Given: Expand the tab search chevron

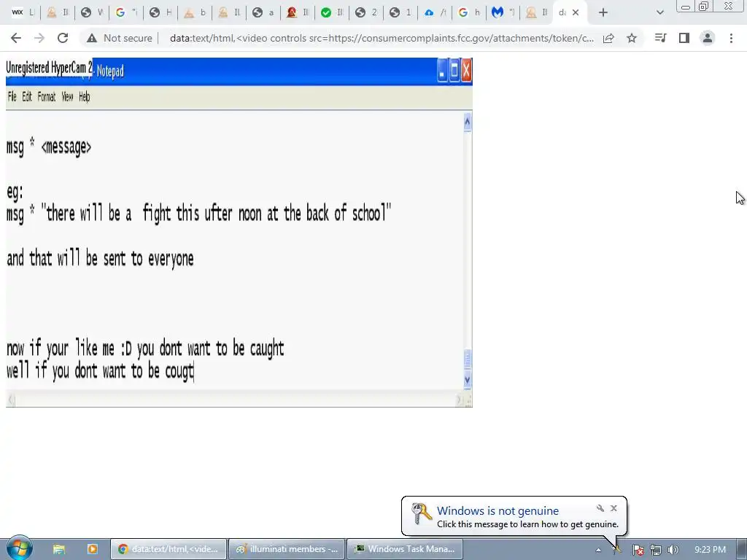Looking at the screenshot, I should coord(659,13).
